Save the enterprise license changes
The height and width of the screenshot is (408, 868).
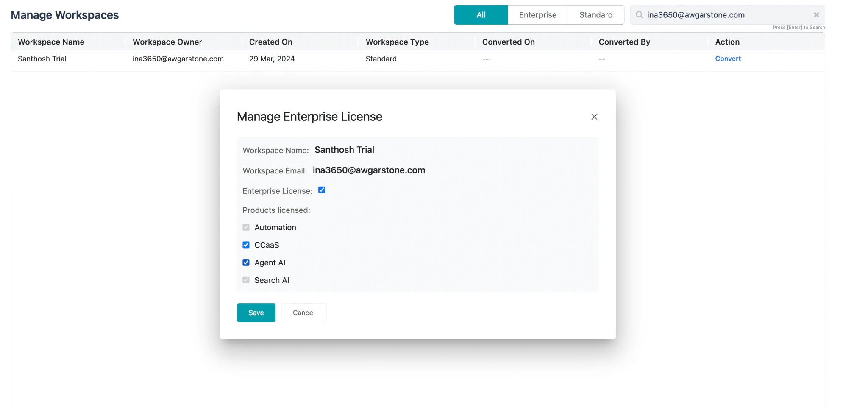pyautogui.click(x=256, y=313)
